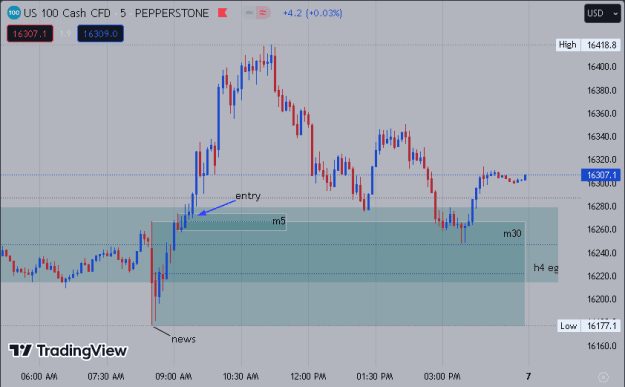Click the High 16418.8 price label

click(588, 45)
